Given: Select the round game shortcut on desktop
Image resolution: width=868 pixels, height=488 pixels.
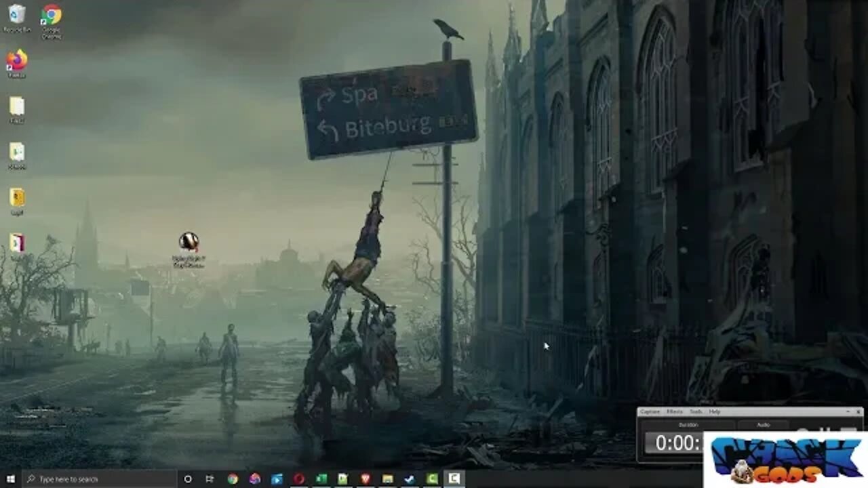Looking at the screenshot, I should pyautogui.click(x=189, y=250).
